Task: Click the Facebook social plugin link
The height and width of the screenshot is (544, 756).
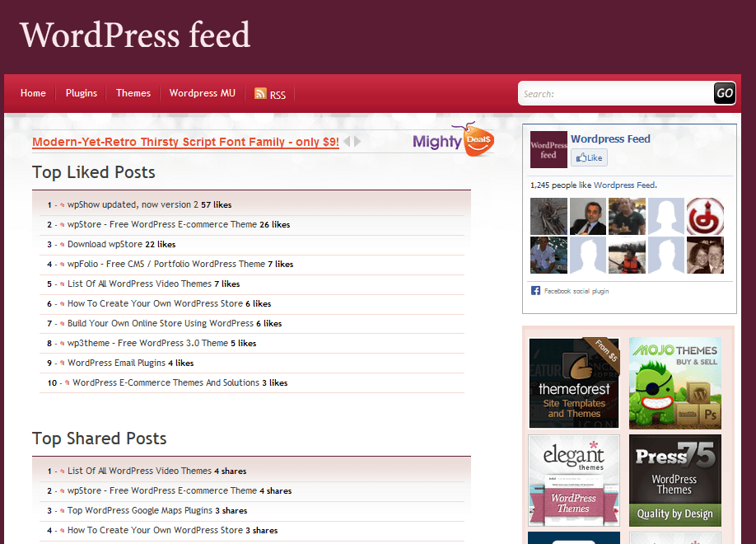Action: 576,291
